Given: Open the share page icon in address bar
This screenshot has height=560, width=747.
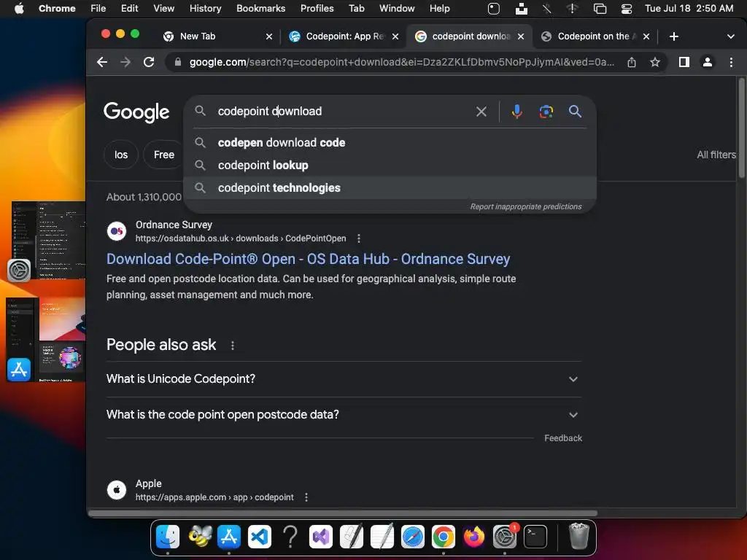Looking at the screenshot, I should [632, 62].
